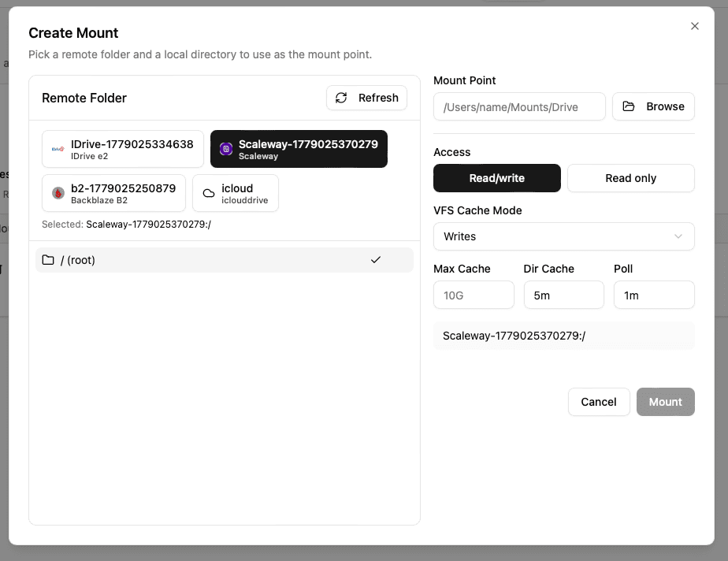Focus the Poll 1m field
Image resolution: width=728 pixels, height=561 pixels.
coord(654,295)
